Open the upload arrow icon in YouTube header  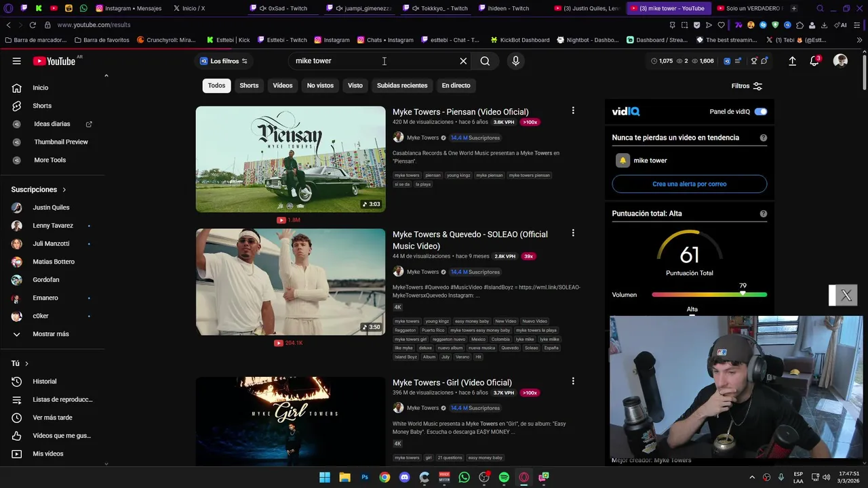click(792, 61)
